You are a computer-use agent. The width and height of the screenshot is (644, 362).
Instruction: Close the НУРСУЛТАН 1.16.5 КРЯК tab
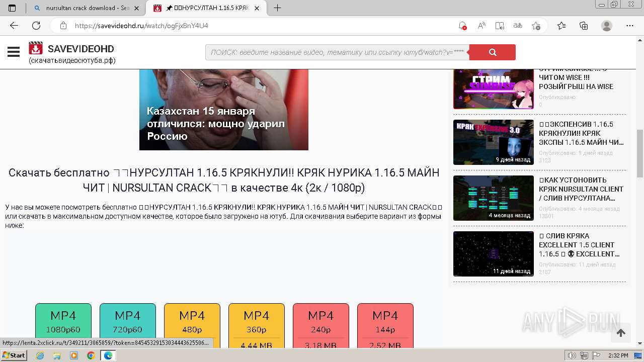(257, 8)
